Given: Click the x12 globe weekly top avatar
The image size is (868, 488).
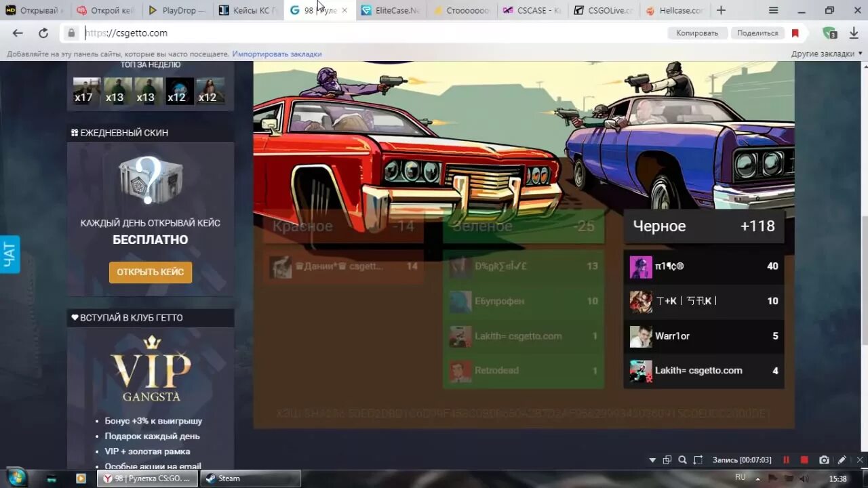Looking at the screenshot, I should coord(180,91).
